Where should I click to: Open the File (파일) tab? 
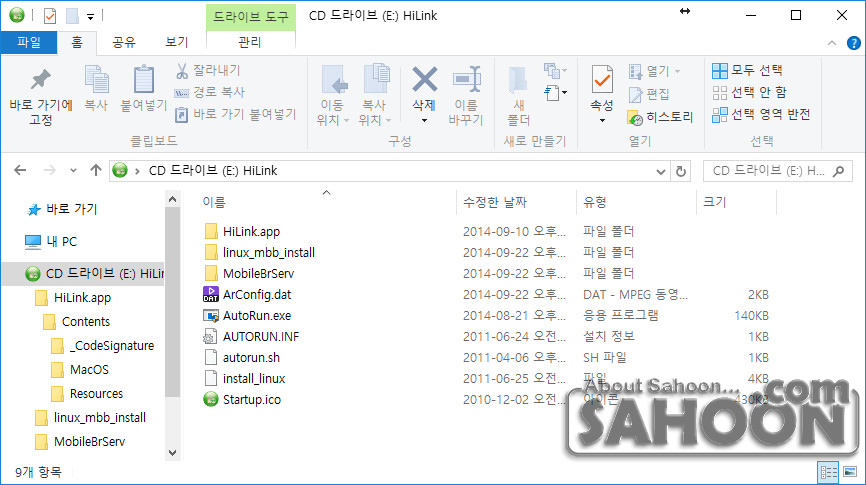pos(29,43)
